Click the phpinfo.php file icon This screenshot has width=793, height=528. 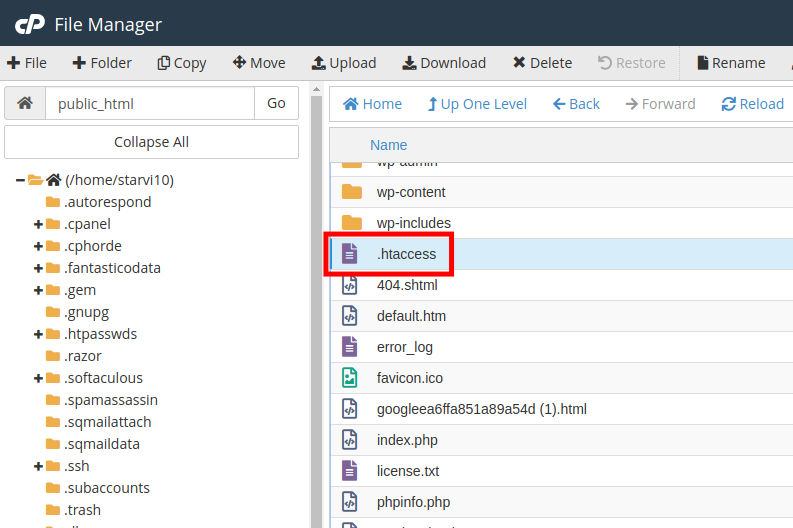349,502
